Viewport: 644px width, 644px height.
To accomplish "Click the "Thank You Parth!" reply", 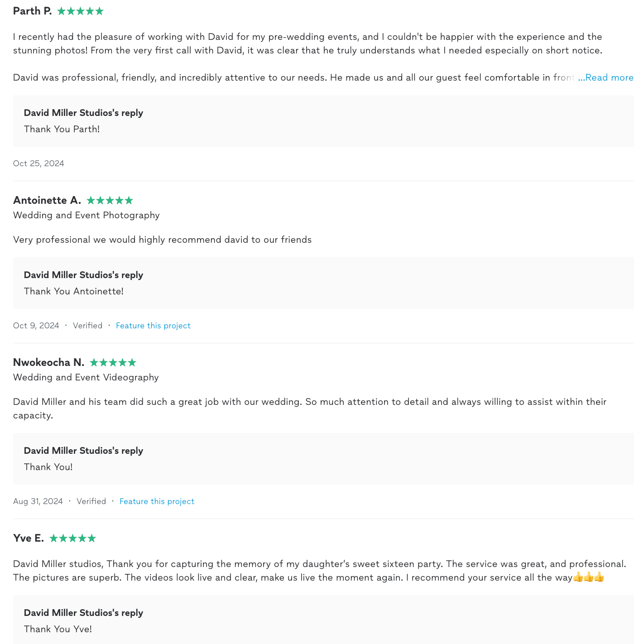I will 62,129.
